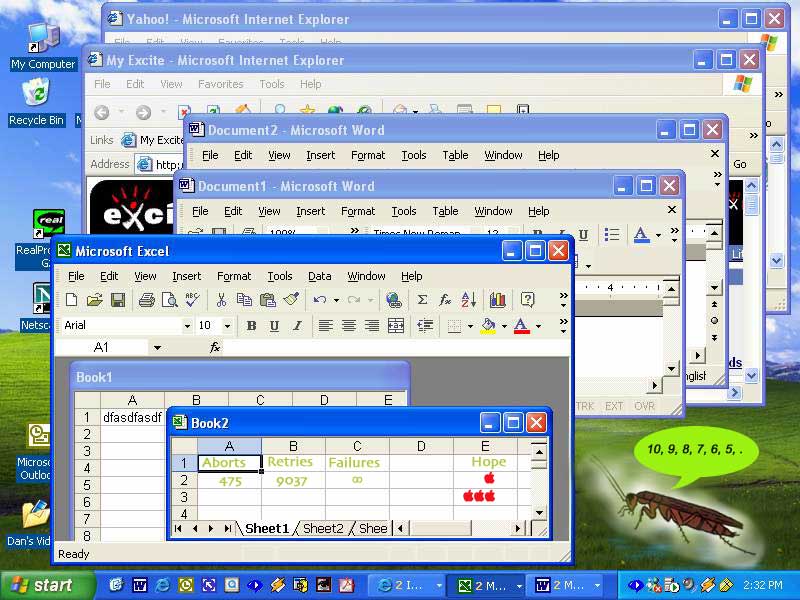This screenshot has height=600, width=800.
Task: Click the Borders icon in Excel toolbar
Action: [x=454, y=326]
